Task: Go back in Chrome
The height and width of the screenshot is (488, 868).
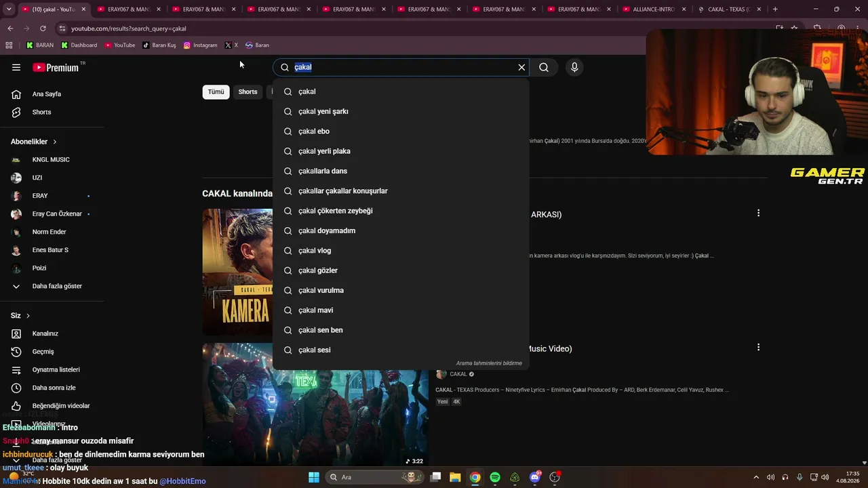Action: 10,28
